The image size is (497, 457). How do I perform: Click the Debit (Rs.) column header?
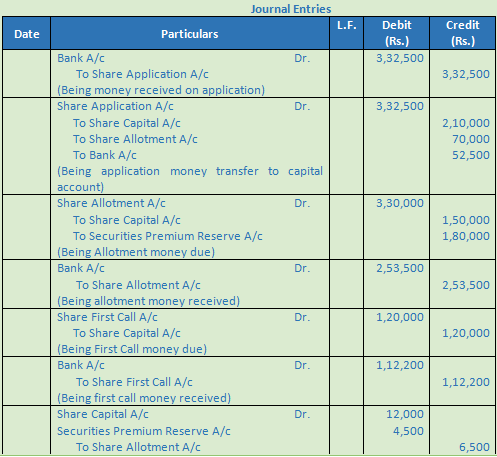coord(397,33)
